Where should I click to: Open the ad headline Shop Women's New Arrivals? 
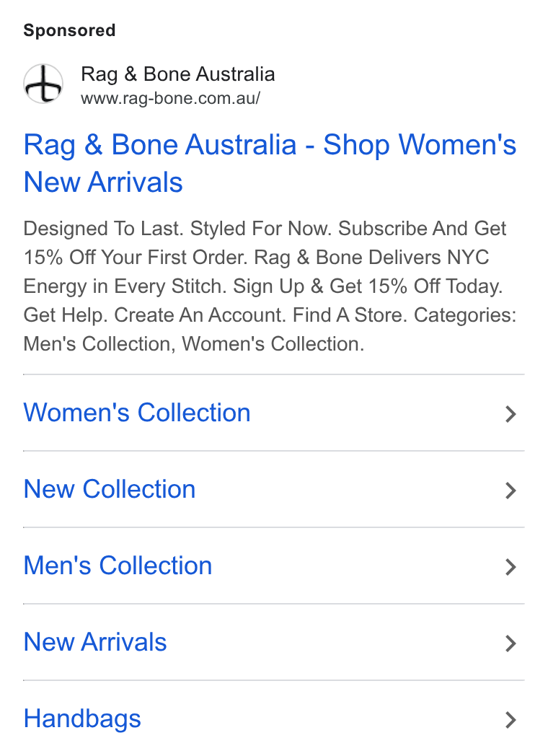pos(270,163)
